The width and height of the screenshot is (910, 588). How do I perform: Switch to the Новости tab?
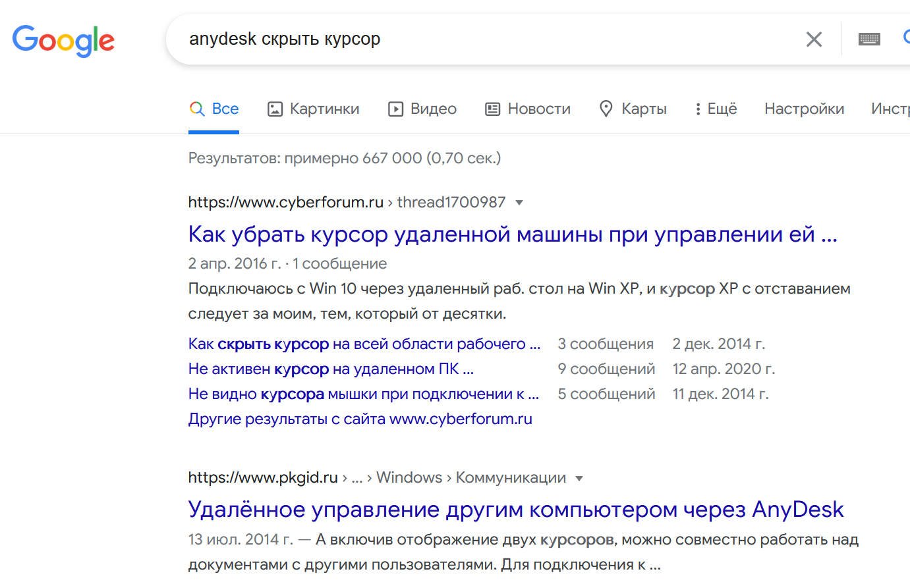pyautogui.click(x=528, y=109)
